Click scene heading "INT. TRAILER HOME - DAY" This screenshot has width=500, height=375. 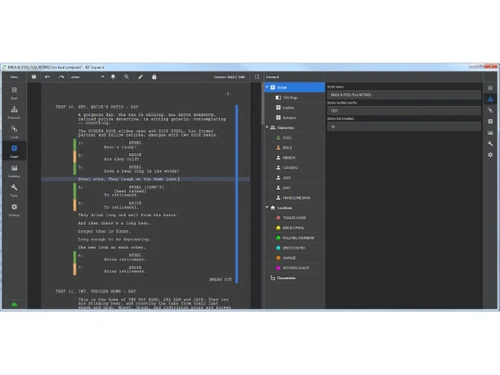[107, 291]
